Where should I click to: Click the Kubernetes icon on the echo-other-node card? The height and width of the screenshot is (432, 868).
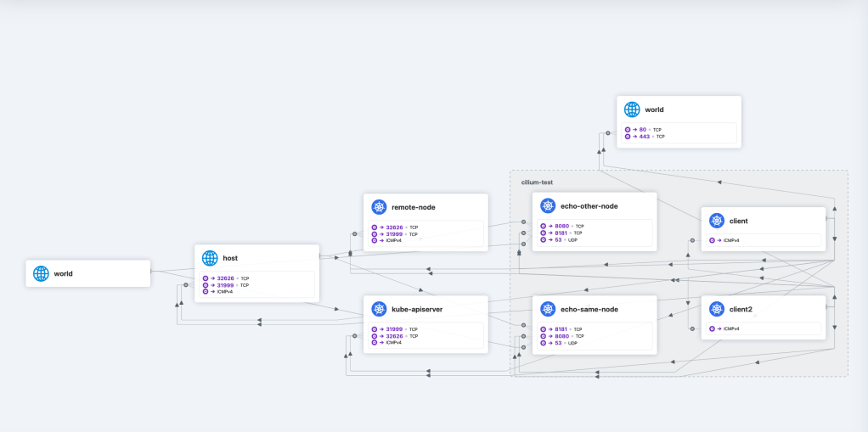pyautogui.click(x=548, y=206)
